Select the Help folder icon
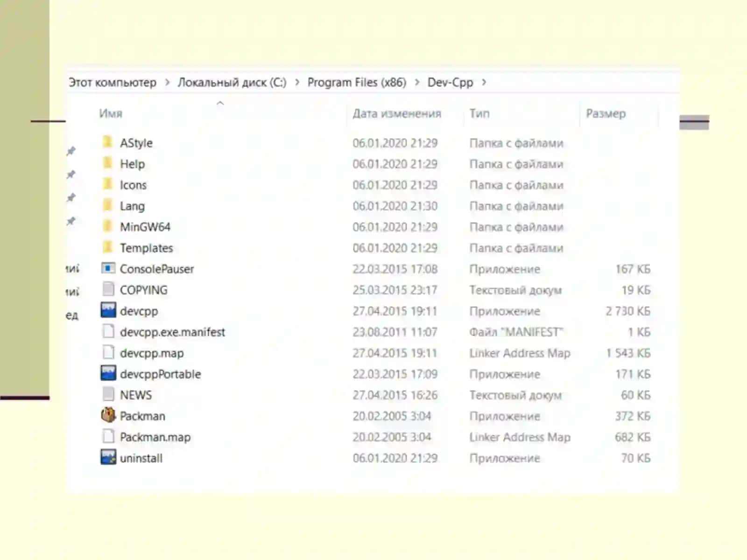 click(108, 163)
